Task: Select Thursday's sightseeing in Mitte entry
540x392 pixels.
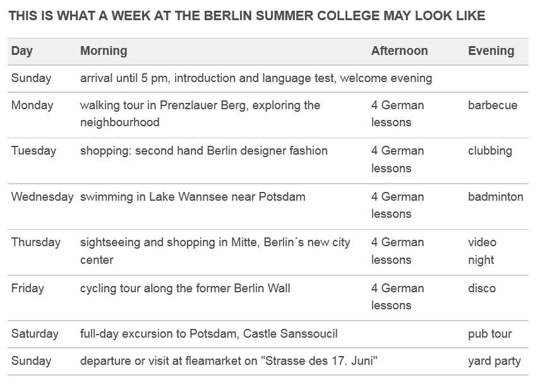Action: pyautogui.click(x=215, y=251)
